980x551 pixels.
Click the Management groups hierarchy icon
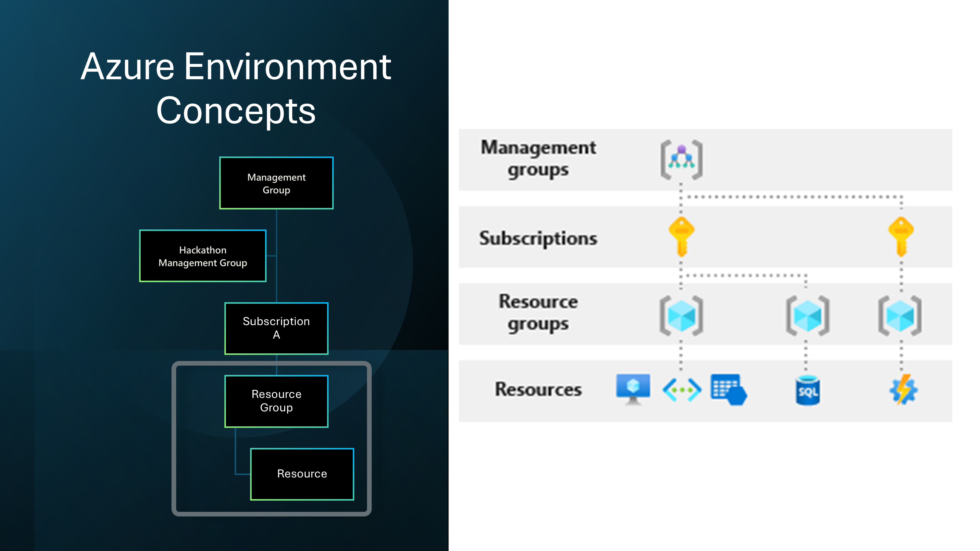681,160
